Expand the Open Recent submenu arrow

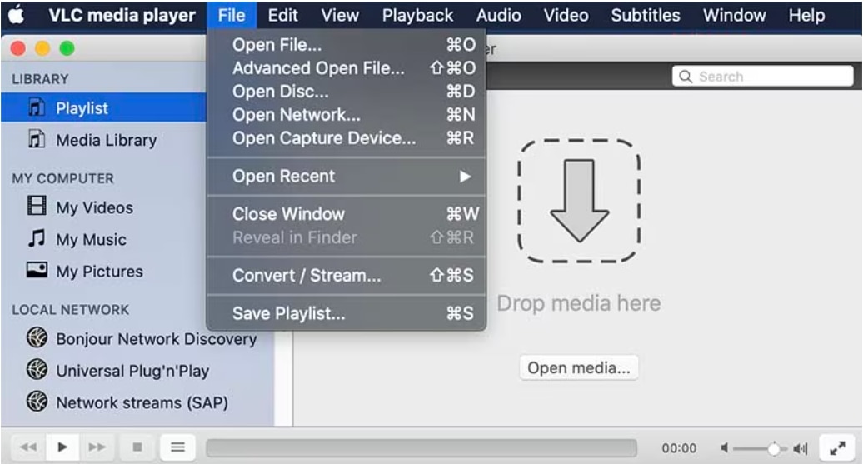(465, 177)
